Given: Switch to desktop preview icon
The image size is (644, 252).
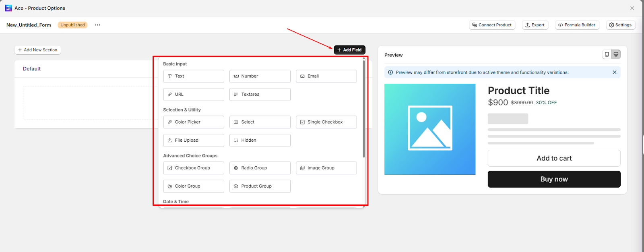Looking at the screenshot, I should click(x=616, y=54).
